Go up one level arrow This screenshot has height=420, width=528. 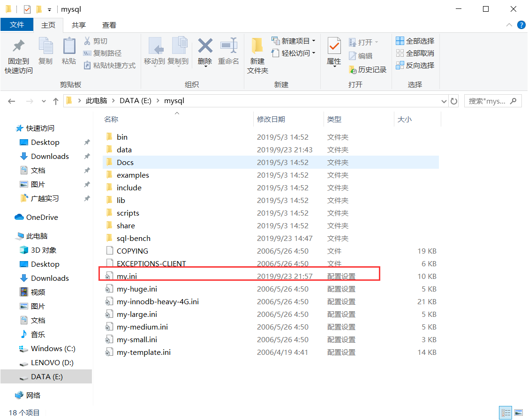(x=55, y=101)
